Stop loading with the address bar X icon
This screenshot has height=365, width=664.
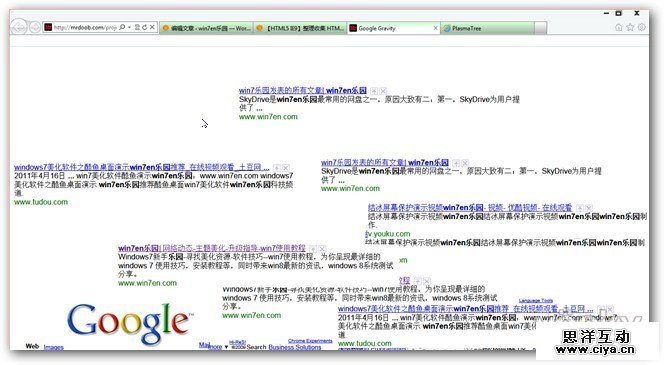[x=152, y=27]
